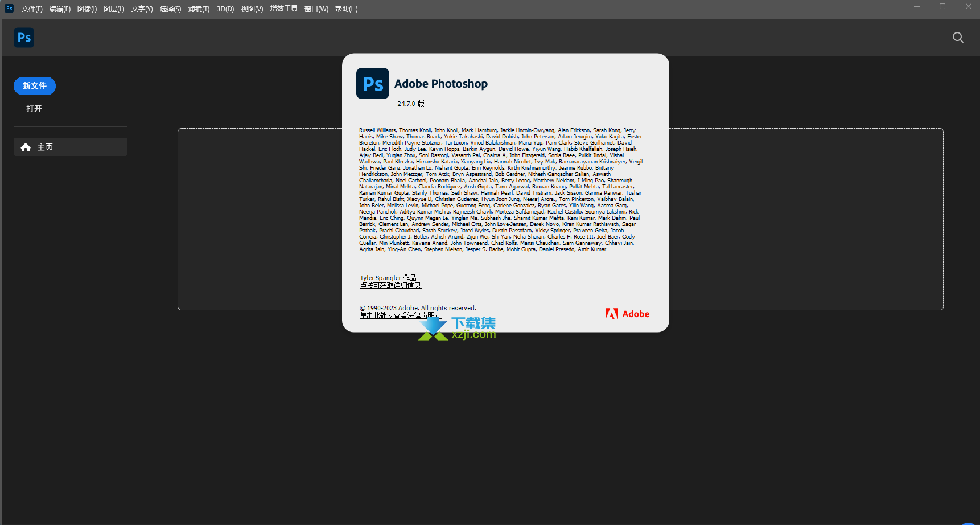Click the Ps logo in About dialog
The height and width of the screenshot is (525, 980).
tap(373, 84)
